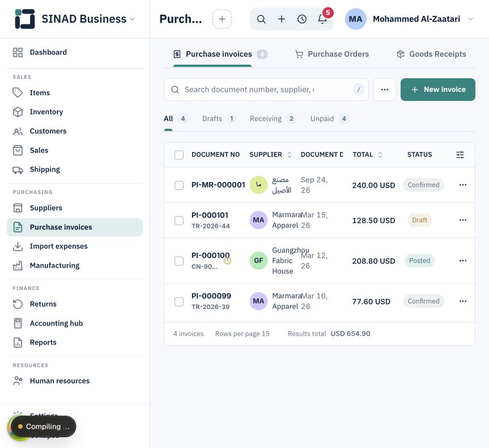Open the more options button beside the search box
Viewport: 489px width, 448px height.
385,90
